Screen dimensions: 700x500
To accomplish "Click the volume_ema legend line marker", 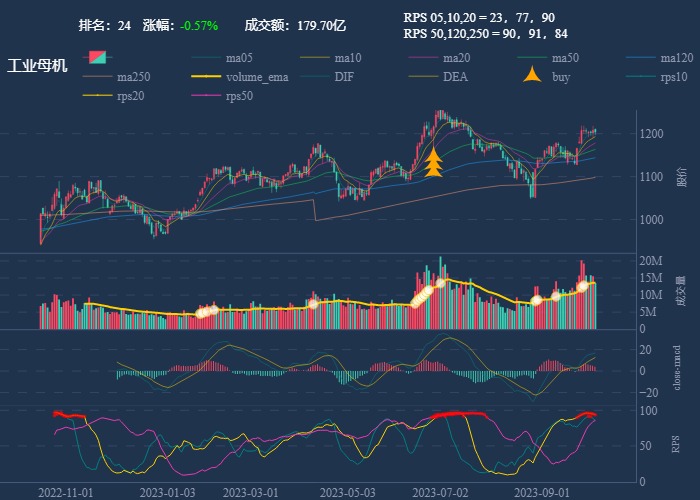I will pos(206,77).
